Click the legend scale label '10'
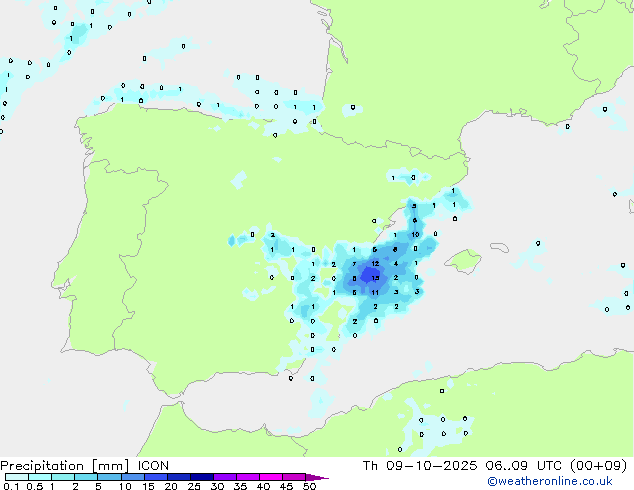 pyautogui.click(x=125, y=486)
